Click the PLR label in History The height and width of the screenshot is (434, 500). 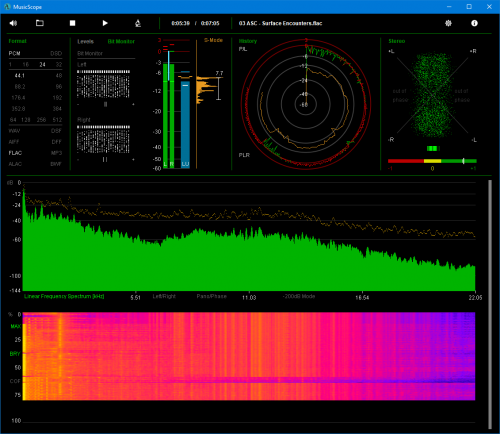point(244,155)
